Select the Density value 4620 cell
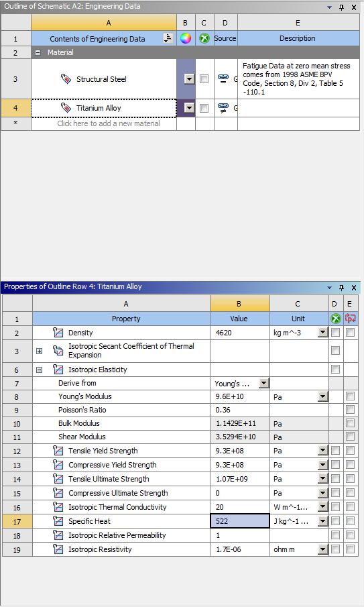This screenshot has height=607, width=364. [240, 333]
